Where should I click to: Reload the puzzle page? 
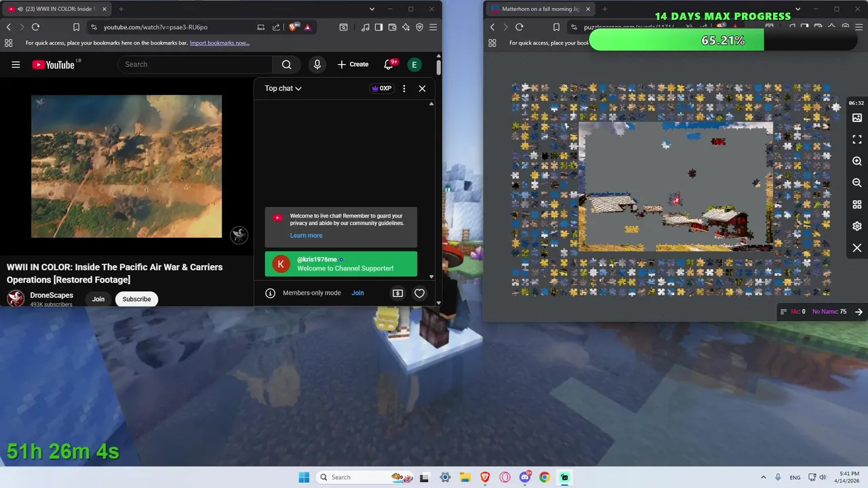click(519, 27)
